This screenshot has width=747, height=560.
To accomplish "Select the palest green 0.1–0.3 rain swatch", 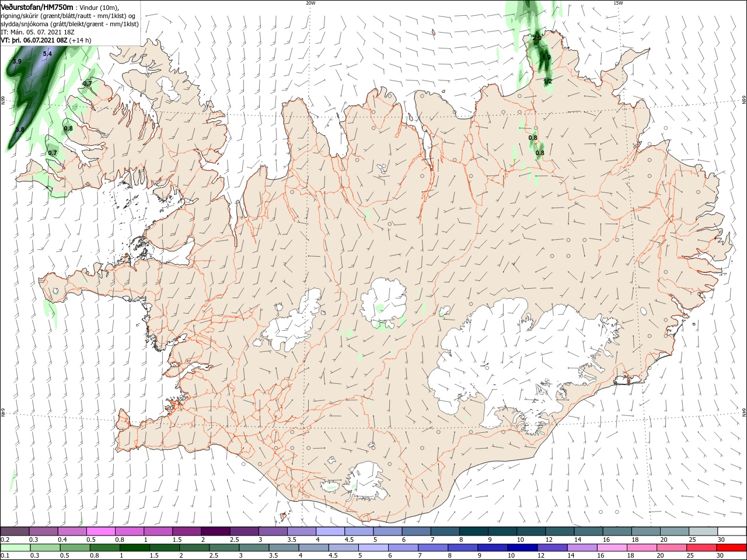I will (x=15, y=548).
